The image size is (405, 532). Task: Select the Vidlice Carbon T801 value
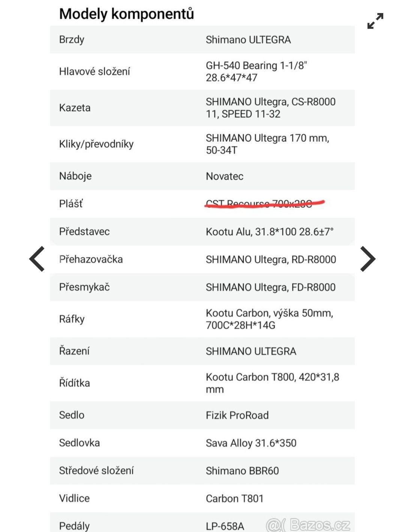click(234, 499)
